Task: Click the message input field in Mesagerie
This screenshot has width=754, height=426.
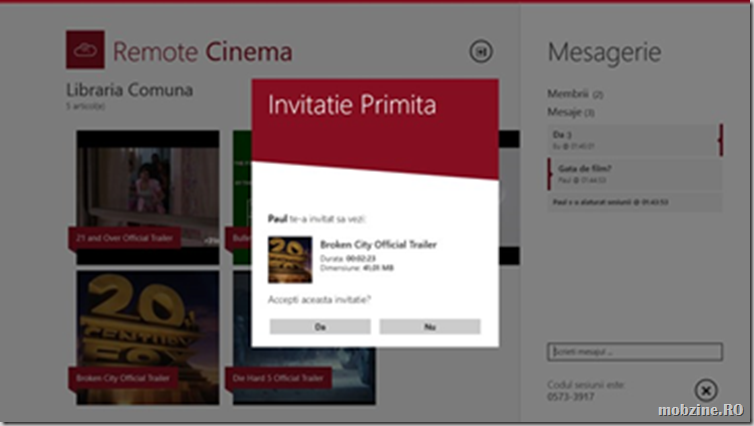Action: [635, 351]
